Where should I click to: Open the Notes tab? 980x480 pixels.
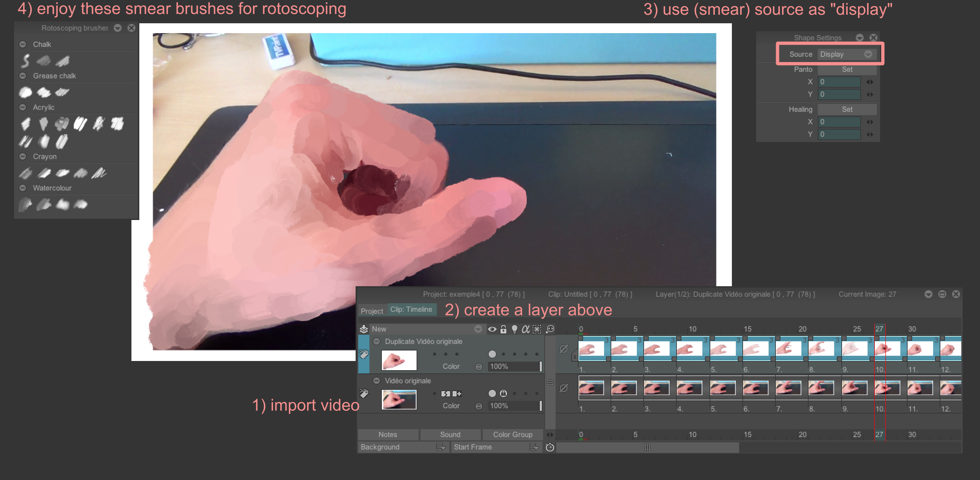tap(388, 434)
